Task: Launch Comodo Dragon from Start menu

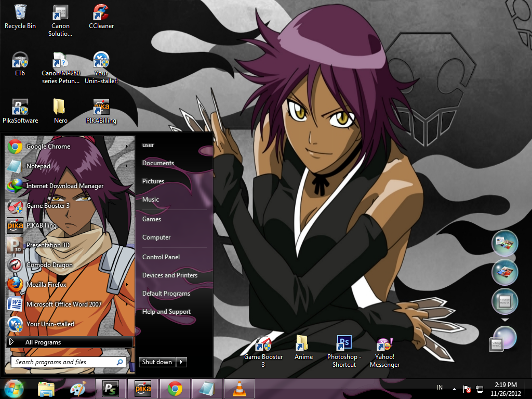Action: (70, 264)
